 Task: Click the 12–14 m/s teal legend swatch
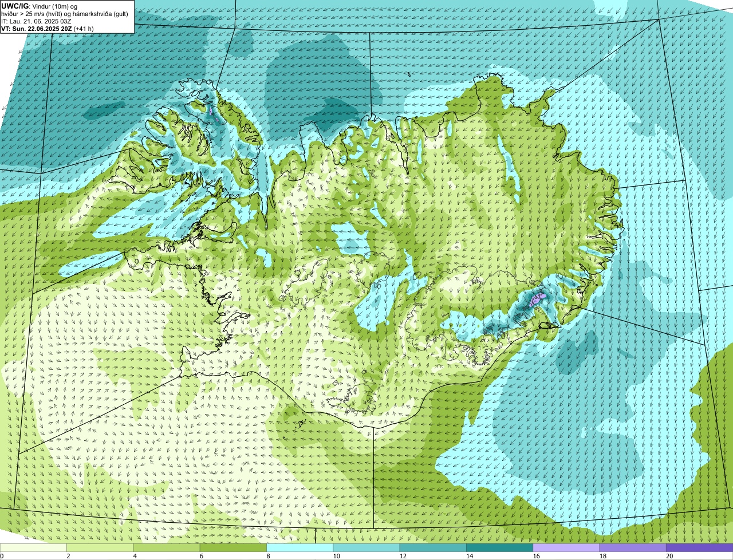pos(433,547)
